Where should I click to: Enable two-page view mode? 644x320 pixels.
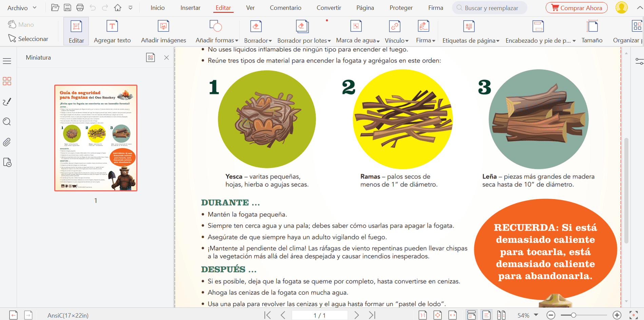click(x=501, y=315)
